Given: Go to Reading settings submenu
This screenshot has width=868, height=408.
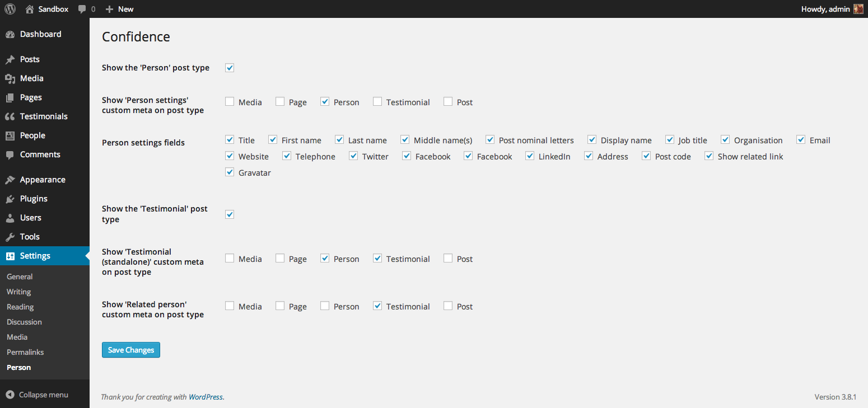Looking at the screenshot, I should (20, 307).
